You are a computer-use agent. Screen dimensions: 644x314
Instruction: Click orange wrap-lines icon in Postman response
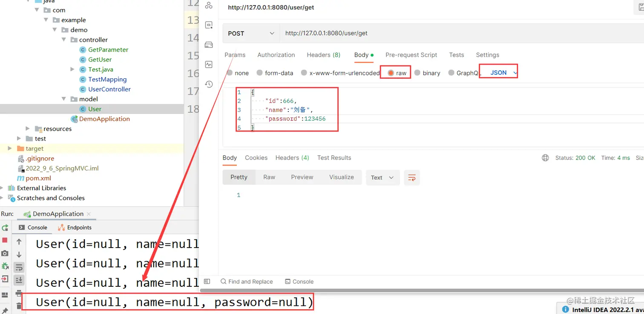coord(412,178)
